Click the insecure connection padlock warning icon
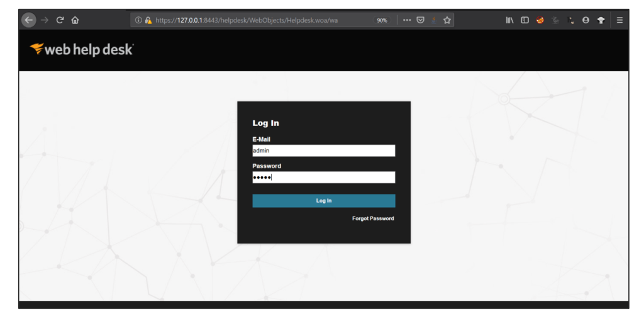 (x=148, y=20)
